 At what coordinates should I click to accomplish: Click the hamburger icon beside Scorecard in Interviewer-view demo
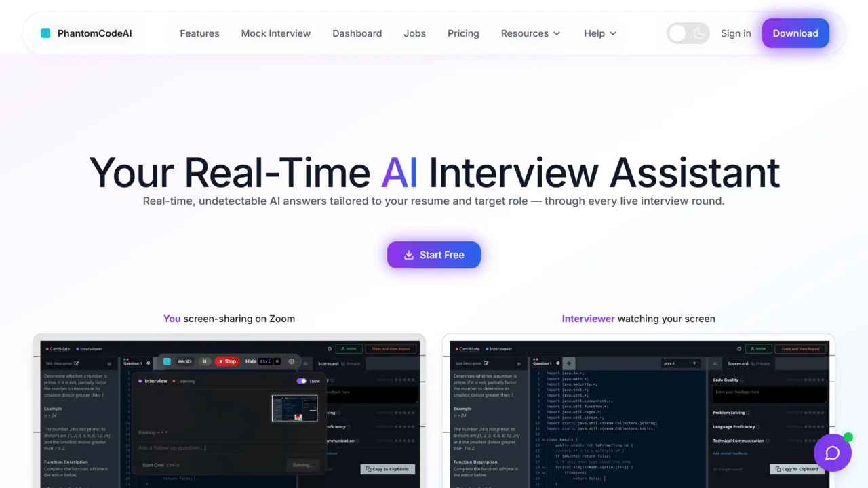coord(715,364)
